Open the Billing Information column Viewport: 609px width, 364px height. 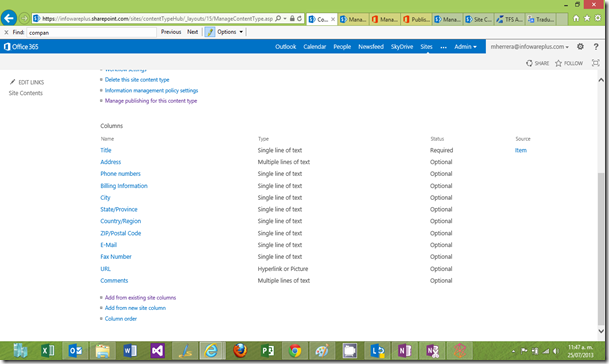[124, 186]
